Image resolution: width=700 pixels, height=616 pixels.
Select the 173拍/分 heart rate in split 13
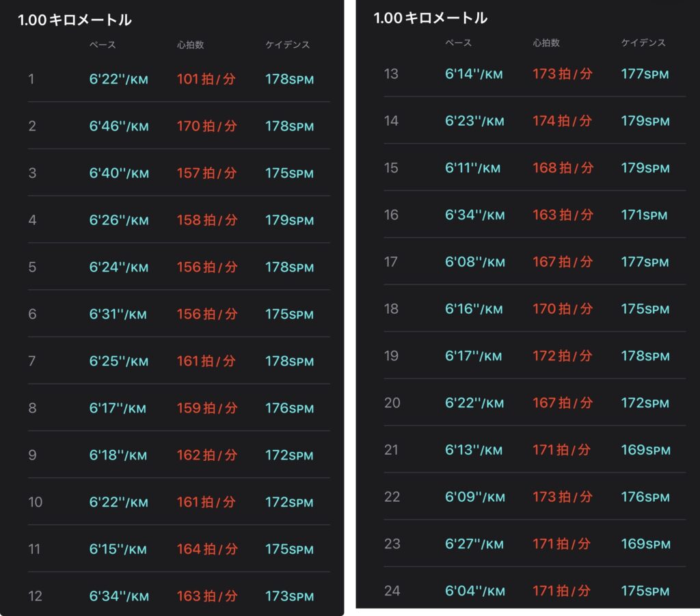coord(563,74)
